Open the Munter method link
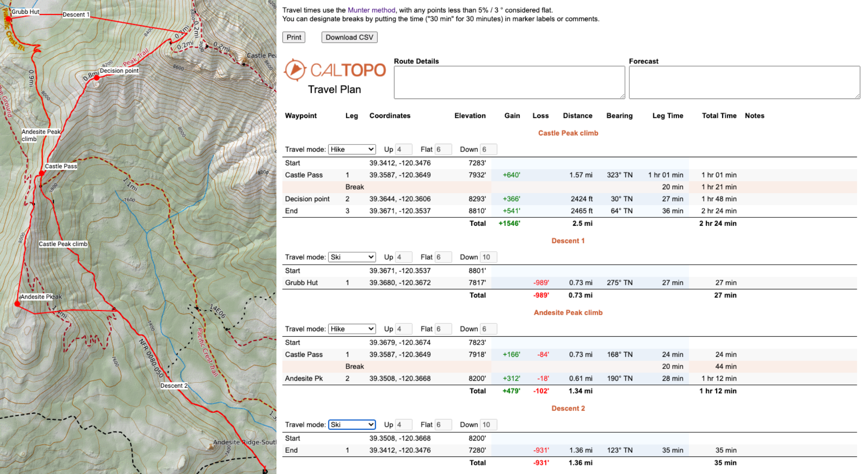Screen dimensions: 868x474 [371, 10]
